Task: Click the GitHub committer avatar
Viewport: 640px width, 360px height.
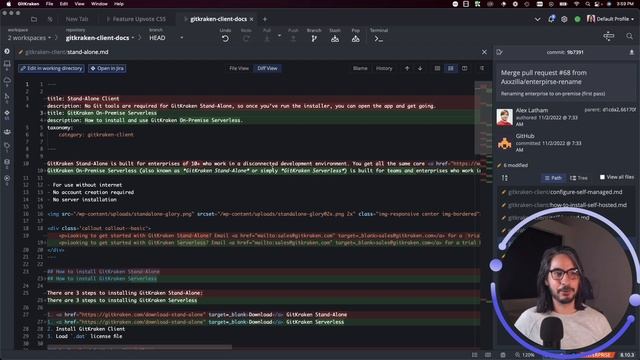Action: pos(504,143)
